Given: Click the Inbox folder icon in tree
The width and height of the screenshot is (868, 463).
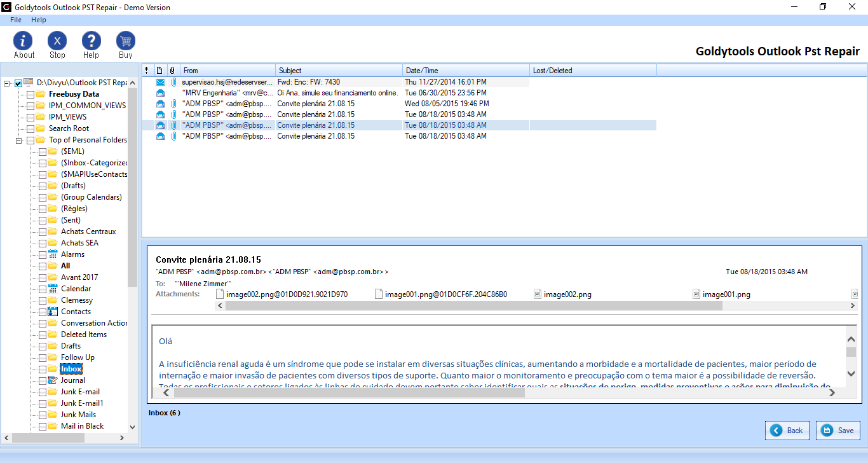Looking at the screenshot, I should point(53,369).
